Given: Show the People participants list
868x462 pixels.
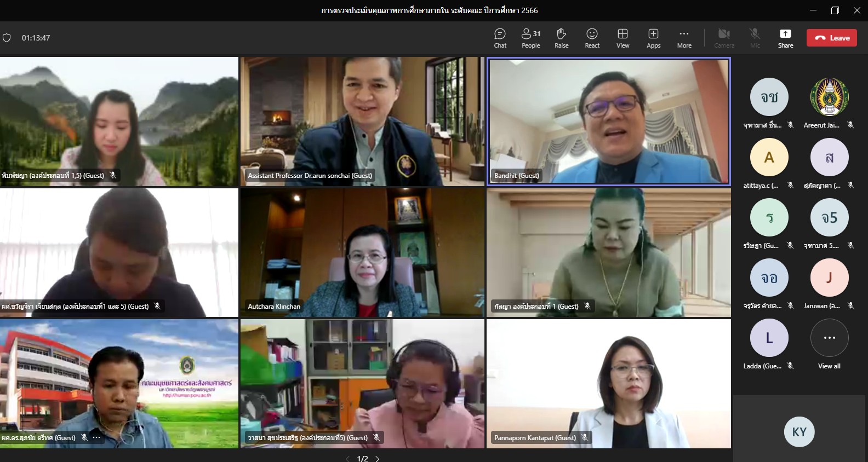Looking at the screenshot, I should coord(530,38).
